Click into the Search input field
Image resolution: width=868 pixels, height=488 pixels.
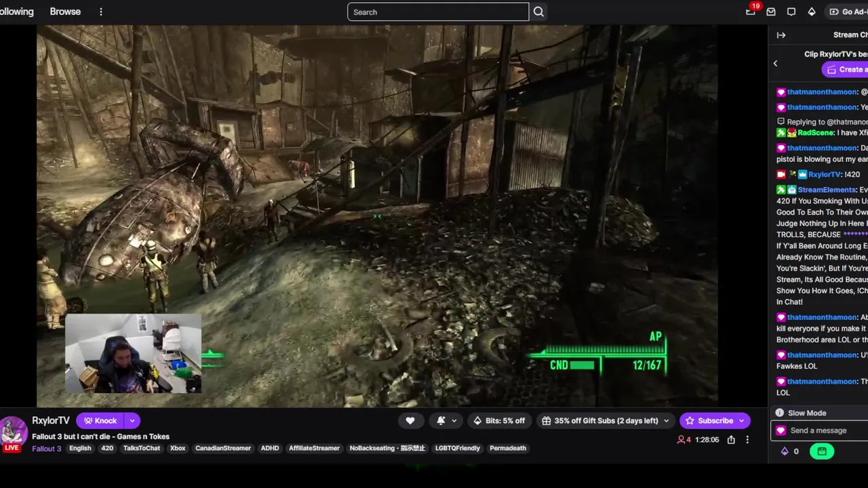438,12
